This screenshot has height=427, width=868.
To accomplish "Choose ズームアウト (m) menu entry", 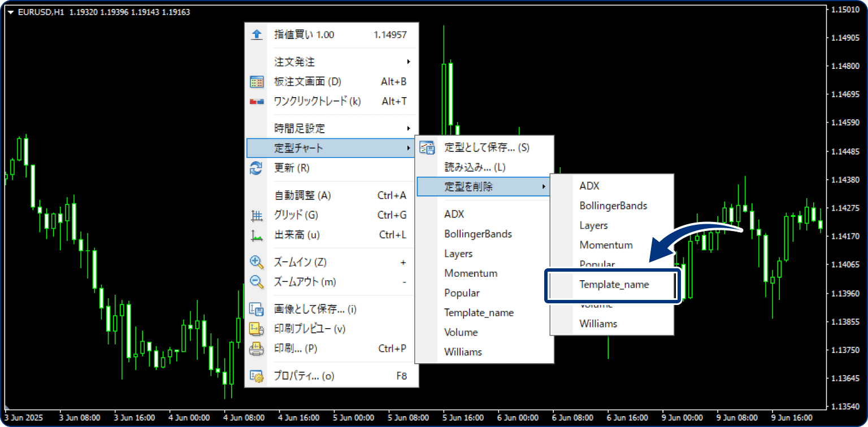I will click(x=332, y=282).
